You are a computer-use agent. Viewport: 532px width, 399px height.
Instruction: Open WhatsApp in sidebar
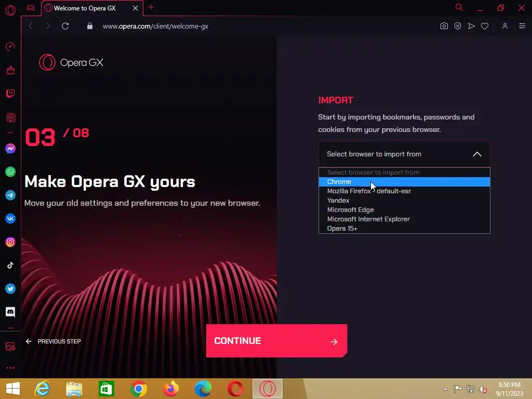(x=10, y=171)
